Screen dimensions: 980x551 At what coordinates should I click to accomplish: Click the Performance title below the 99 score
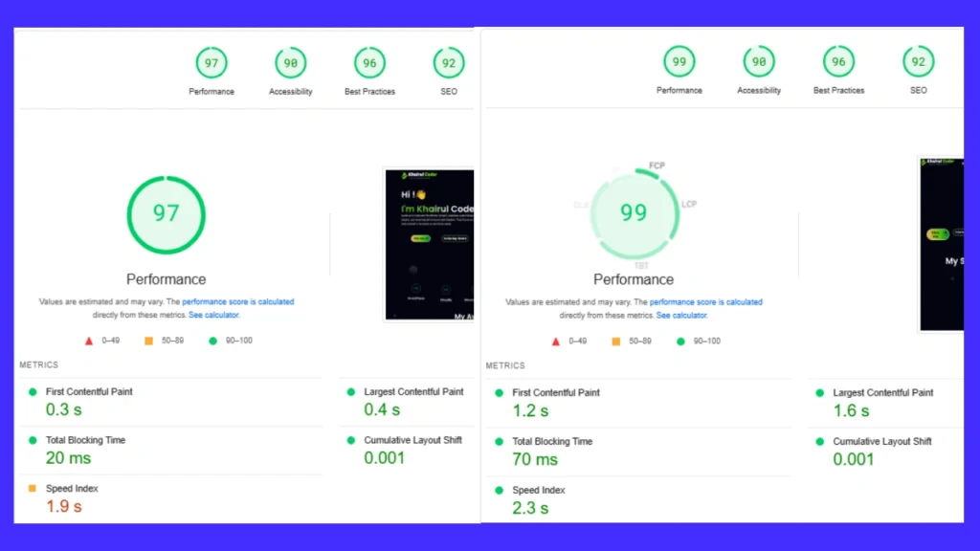634,279
